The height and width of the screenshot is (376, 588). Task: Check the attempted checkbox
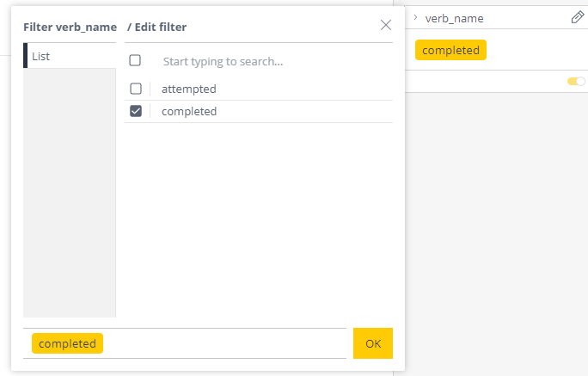136,89
